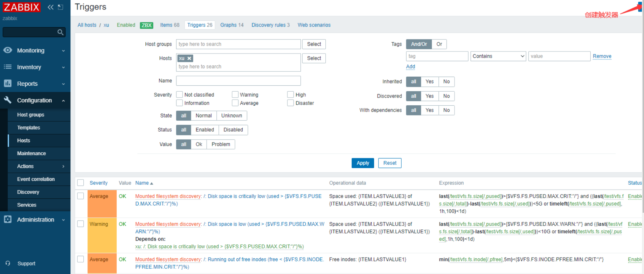This screenshot has height=274, width=644.
Task: Set State filter to Unknown
Action: pos(231,115)
